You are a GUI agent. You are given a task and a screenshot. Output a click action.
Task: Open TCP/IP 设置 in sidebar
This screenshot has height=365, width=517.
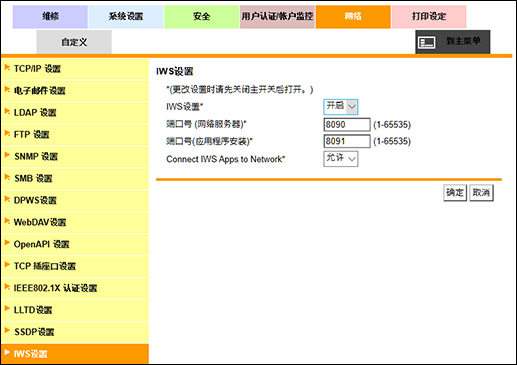(x=75, y=69)
